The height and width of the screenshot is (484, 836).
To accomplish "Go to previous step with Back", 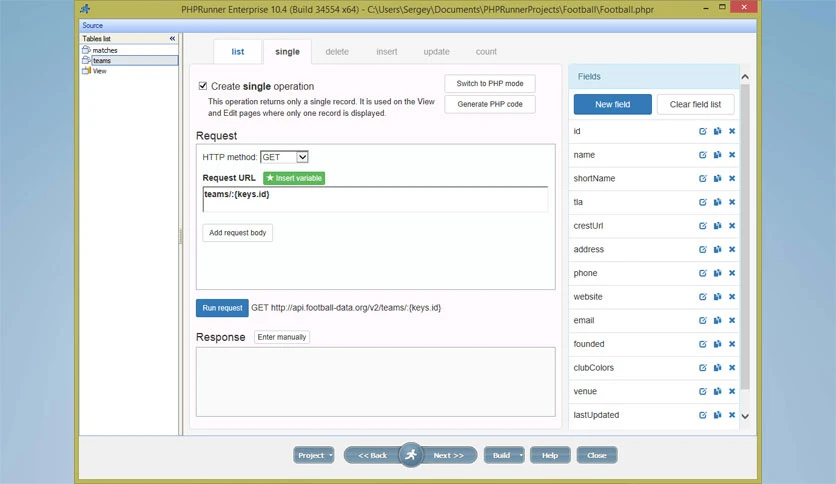I will pyautogui.click(x=372, y=455).
